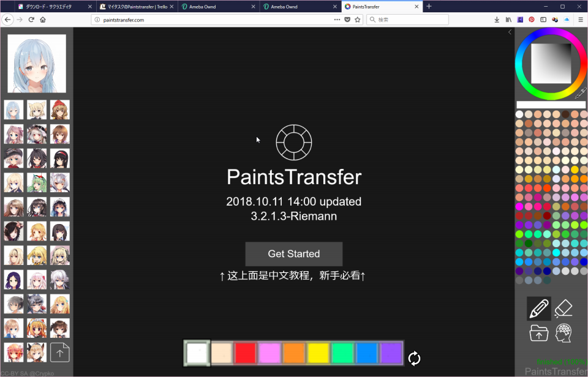Open the browser downloads arrow
Screen dimensions: 588x377
497,20
